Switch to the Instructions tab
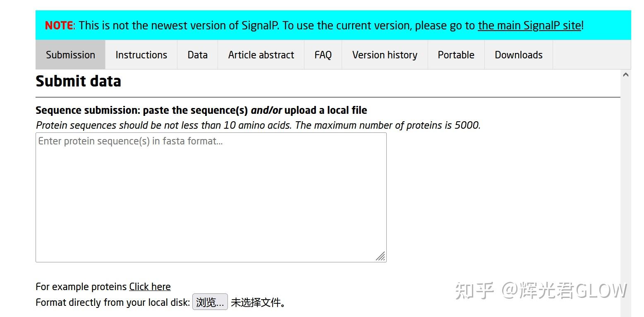 point(141,55)
